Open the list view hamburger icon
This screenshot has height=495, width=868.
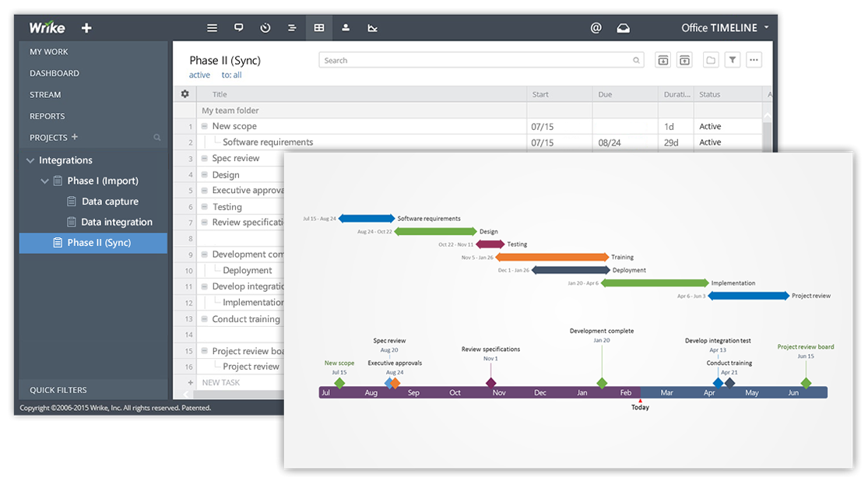click(212, 28)
